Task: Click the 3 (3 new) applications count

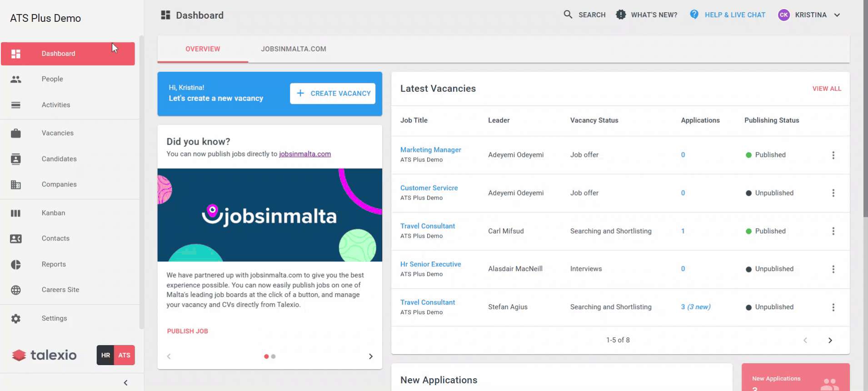Action: (x=696, y=307)
